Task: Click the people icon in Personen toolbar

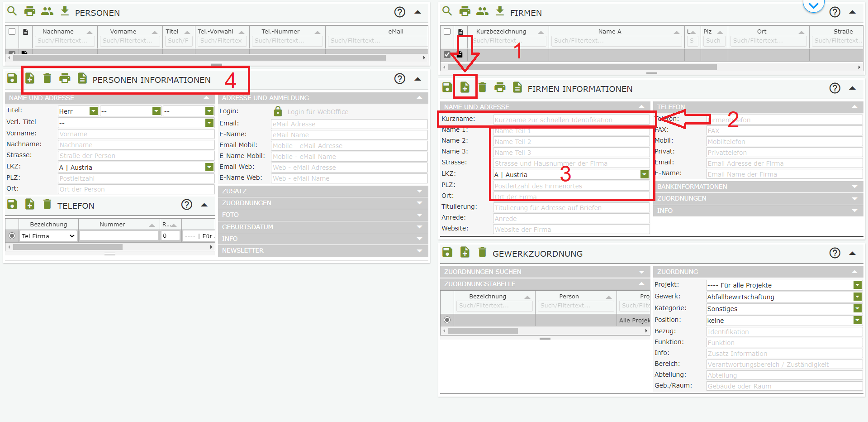Action: 47,11
